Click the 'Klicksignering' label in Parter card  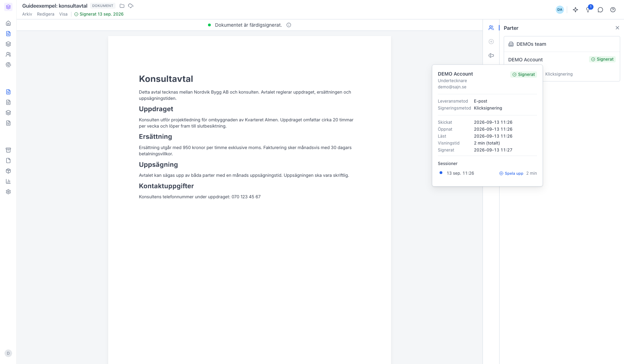click(x=559, y=74)
